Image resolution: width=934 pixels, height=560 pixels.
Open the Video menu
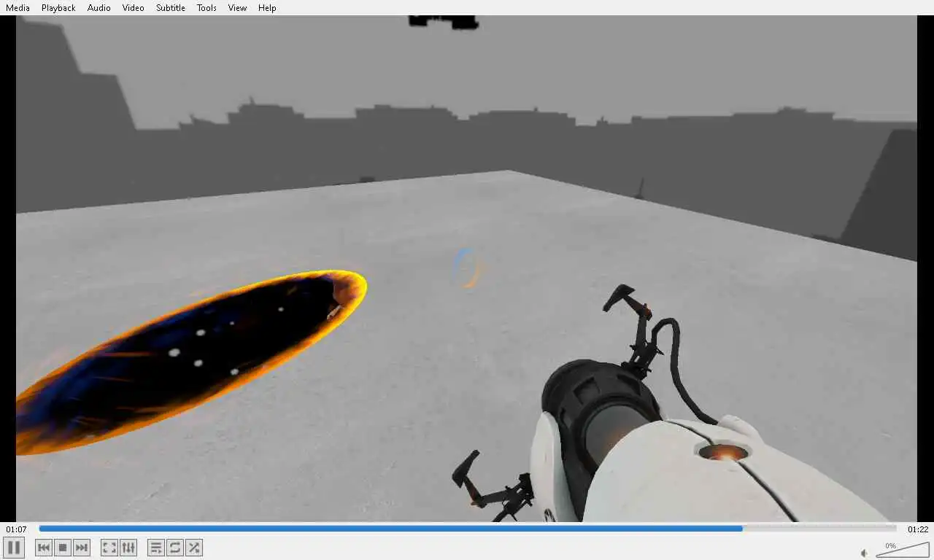click(x=133, y=8)
